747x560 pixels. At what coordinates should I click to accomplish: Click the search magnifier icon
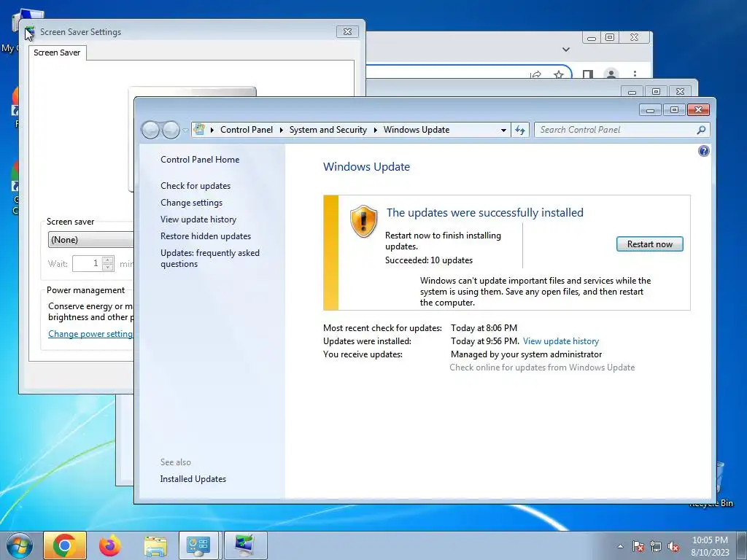(x=701, y=130)
